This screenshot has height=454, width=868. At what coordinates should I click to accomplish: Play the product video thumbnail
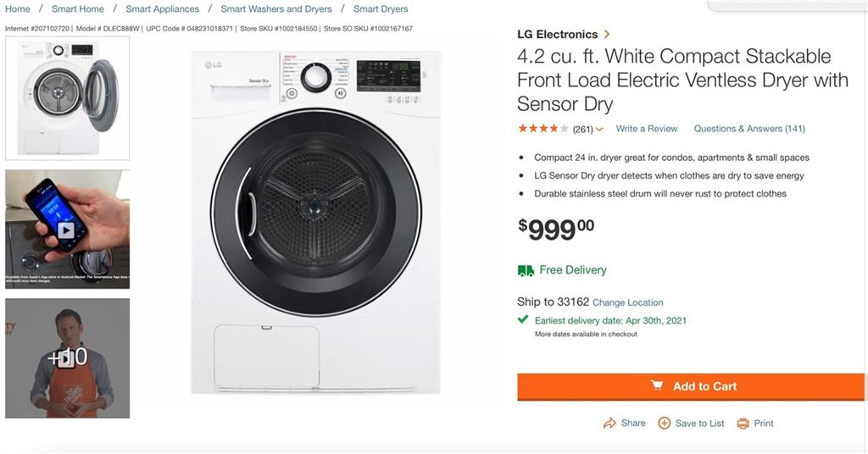67,230
